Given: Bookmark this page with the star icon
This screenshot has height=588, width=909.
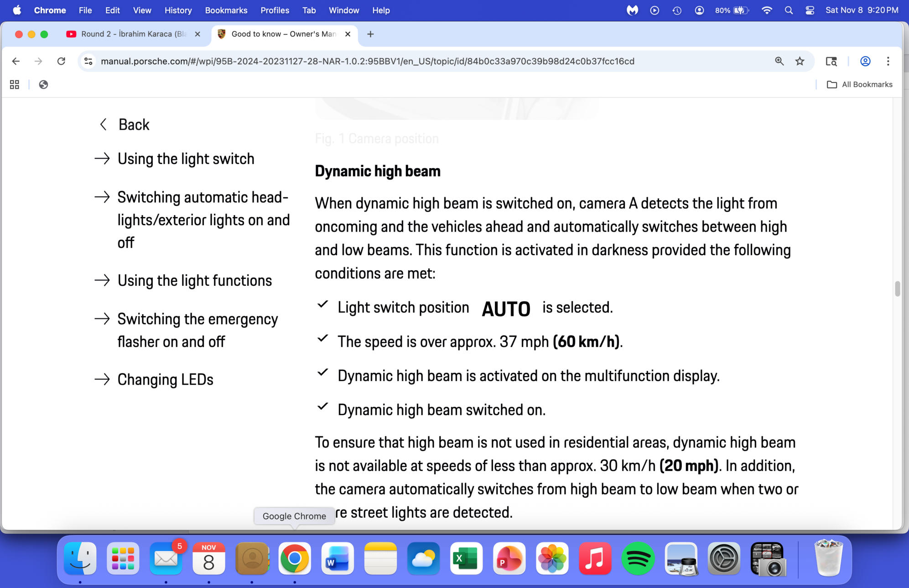Looking at the screenshot, I should tap(800, 61).
